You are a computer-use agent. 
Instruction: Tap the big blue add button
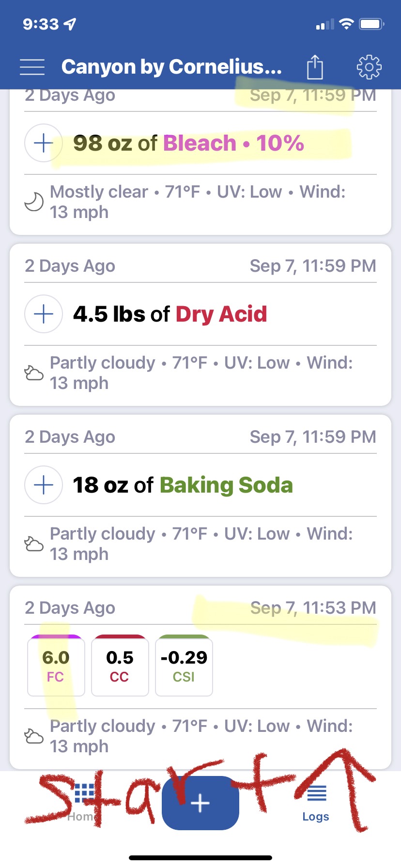coord(200,803)
